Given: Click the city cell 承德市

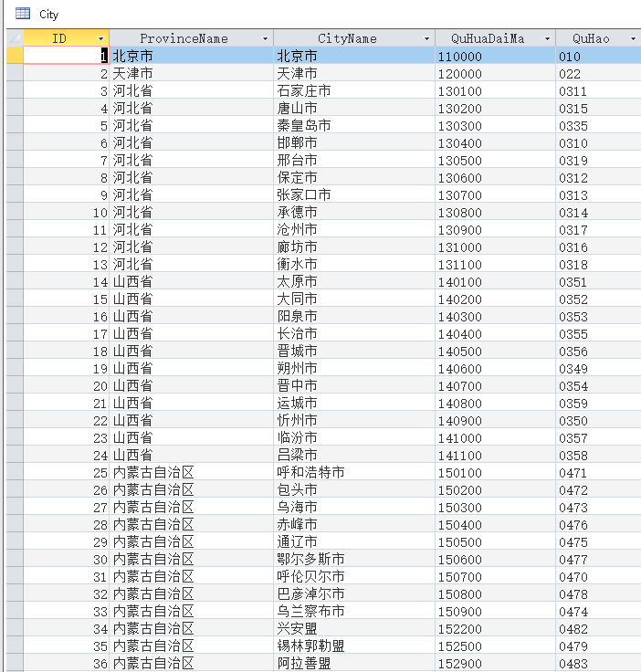Looking at the screenshot, I should click(354, 212).
